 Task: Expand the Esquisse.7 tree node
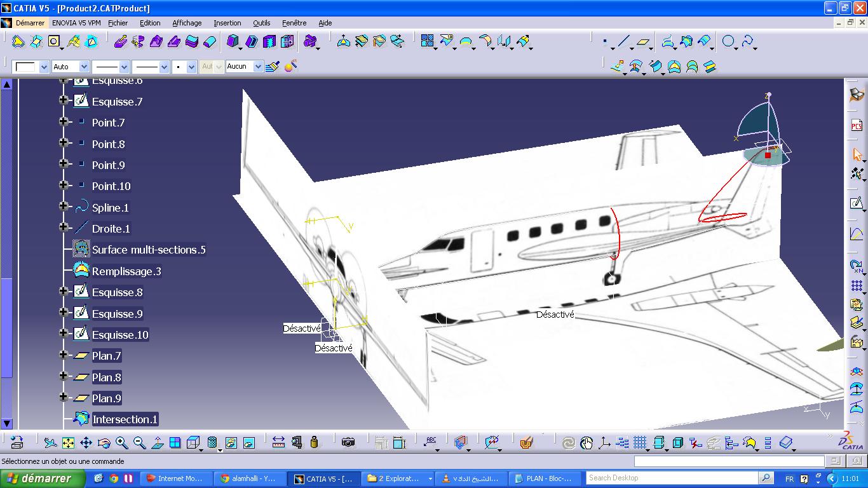click(64, 100)
